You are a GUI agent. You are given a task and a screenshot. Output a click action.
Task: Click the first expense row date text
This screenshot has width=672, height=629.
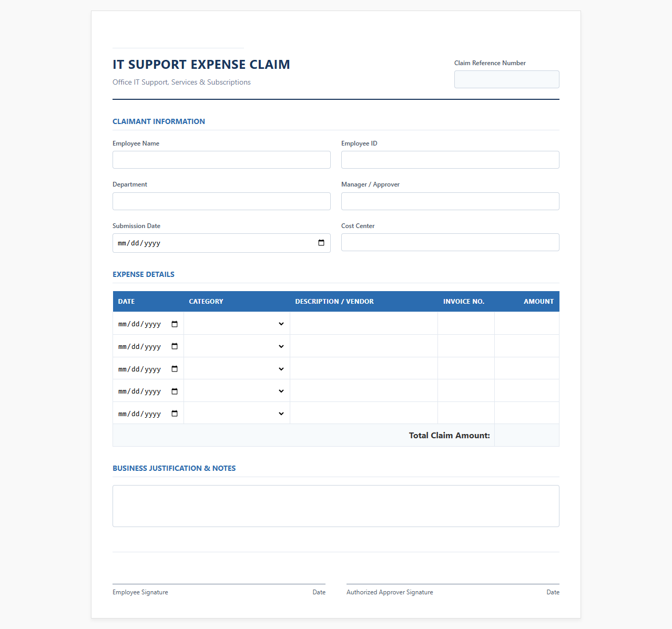point(139,324)
